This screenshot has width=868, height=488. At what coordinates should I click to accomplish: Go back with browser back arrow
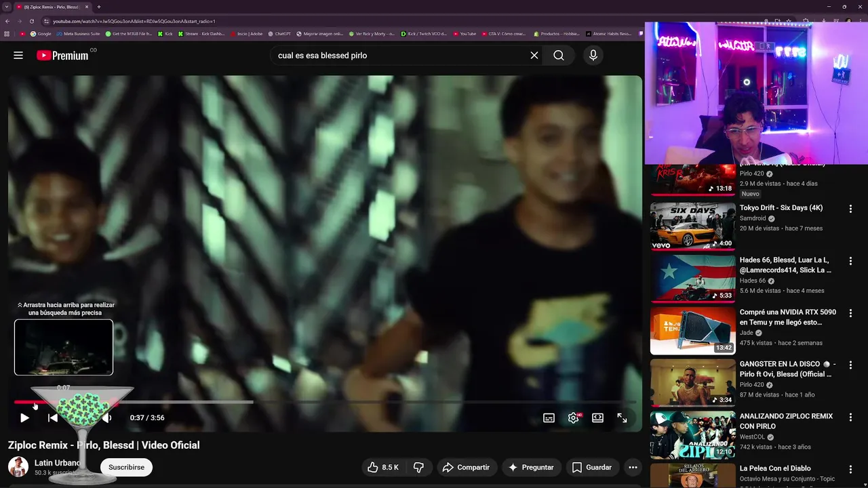coord(7,21)
